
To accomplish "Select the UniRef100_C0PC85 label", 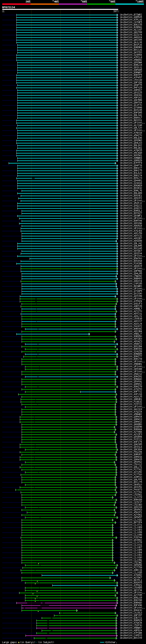I will coord(131,284).
